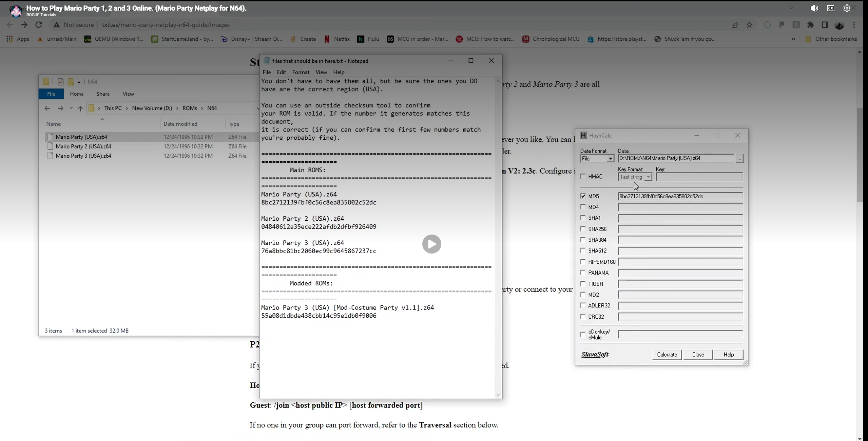
Task: Click the bookmark star icon
Action: pyautogui.click(x=749, y=25)
